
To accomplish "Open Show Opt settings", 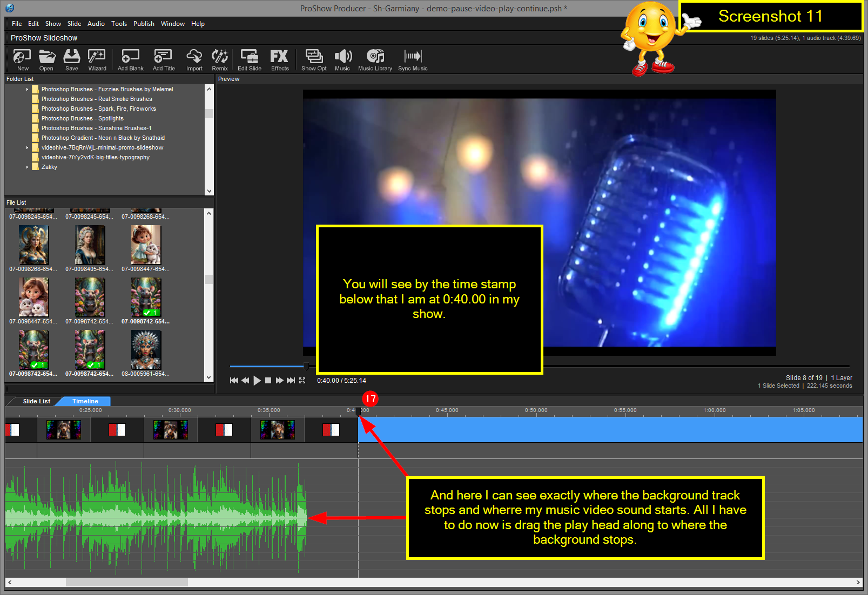I will [314, 60].
